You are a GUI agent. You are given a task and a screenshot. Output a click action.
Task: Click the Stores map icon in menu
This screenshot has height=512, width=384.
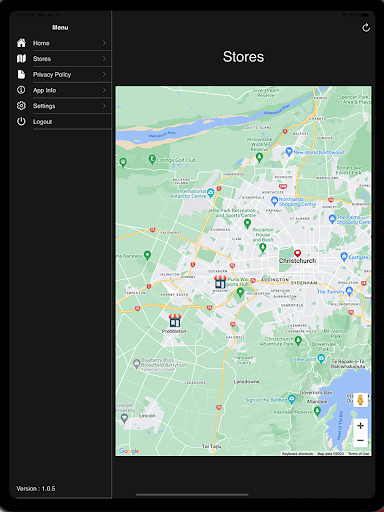pyautogui.click(x=21, y=59)
